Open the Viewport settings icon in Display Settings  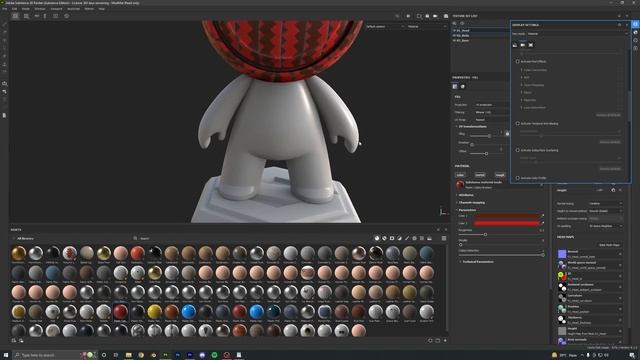point(531,45)
